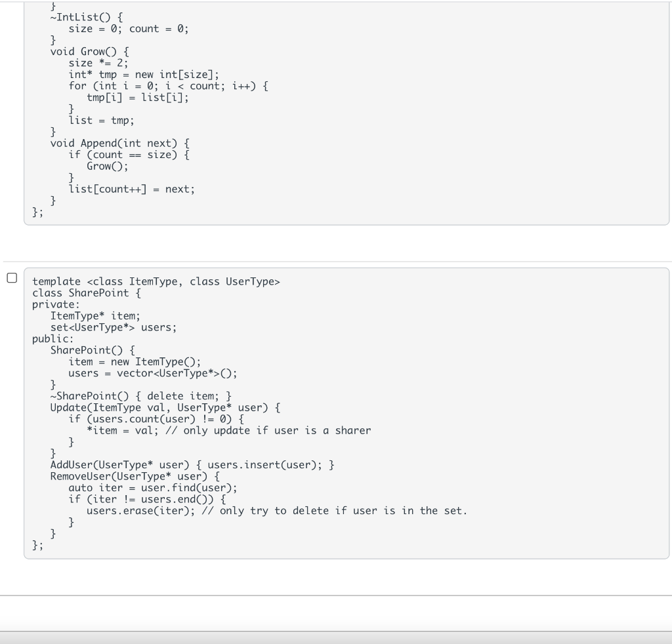
Task: Click the 'set<UserType*> users;' declaration line
Action: pos(114,327)
